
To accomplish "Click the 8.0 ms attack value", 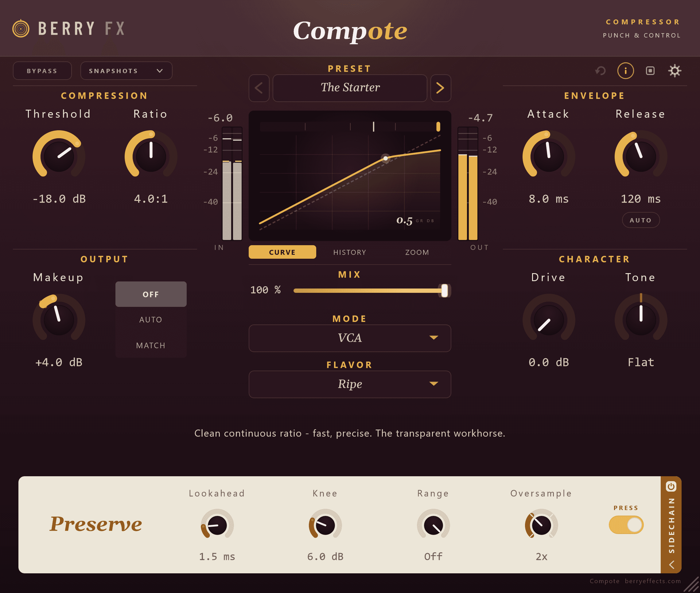I will pos(549,199).
